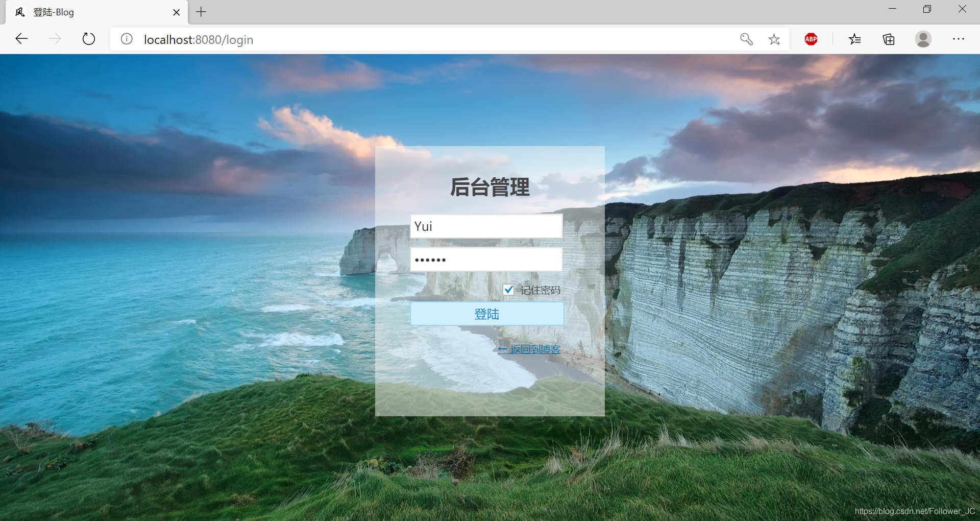
Task: Open the browser profile avatar
Action: click(x=923, y=39)
